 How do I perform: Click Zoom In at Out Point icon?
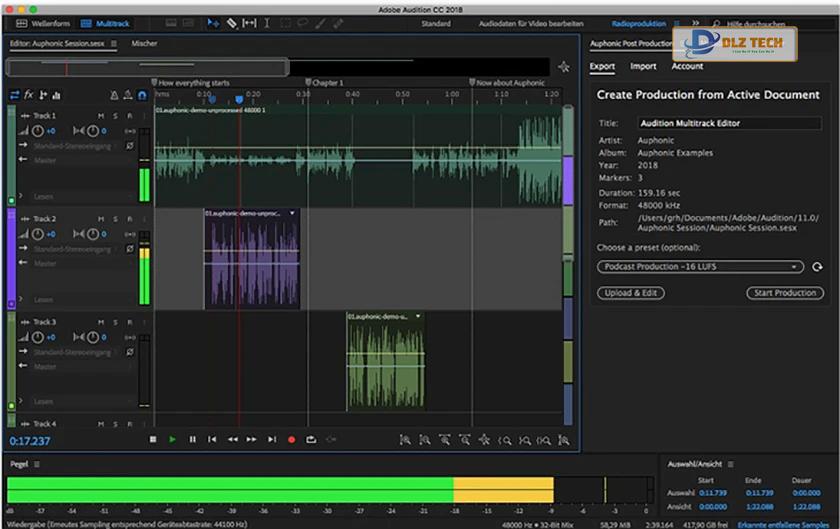[524, 441]
